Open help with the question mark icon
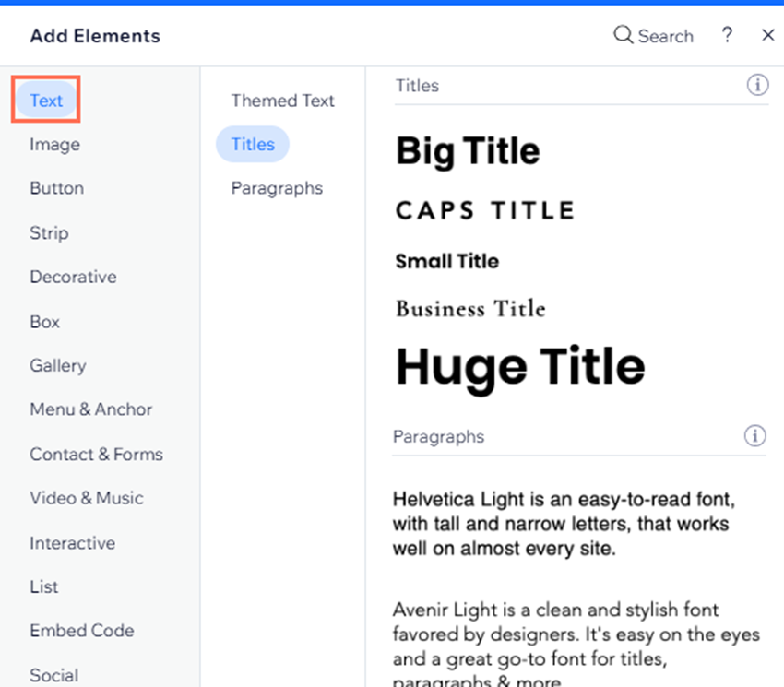Screen dimensions: 784x687 pos(727,35)
